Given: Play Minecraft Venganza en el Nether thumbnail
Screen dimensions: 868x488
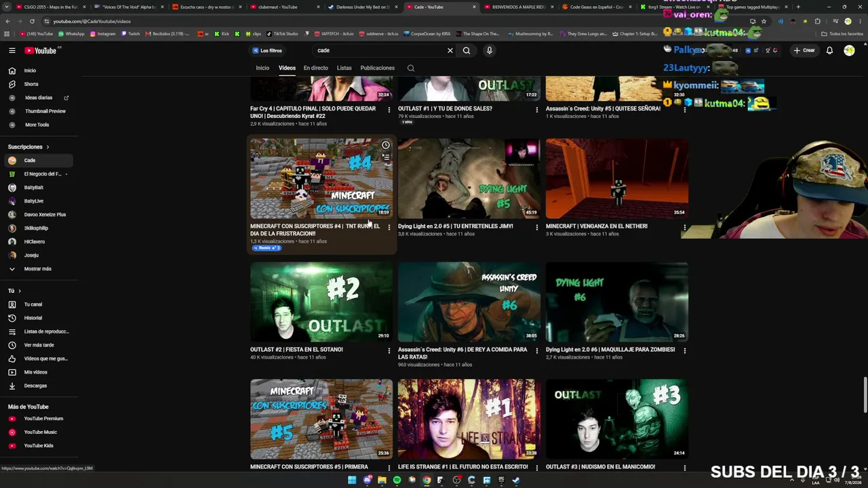Looking at the screenshot, I should click(x=617, y=178).
